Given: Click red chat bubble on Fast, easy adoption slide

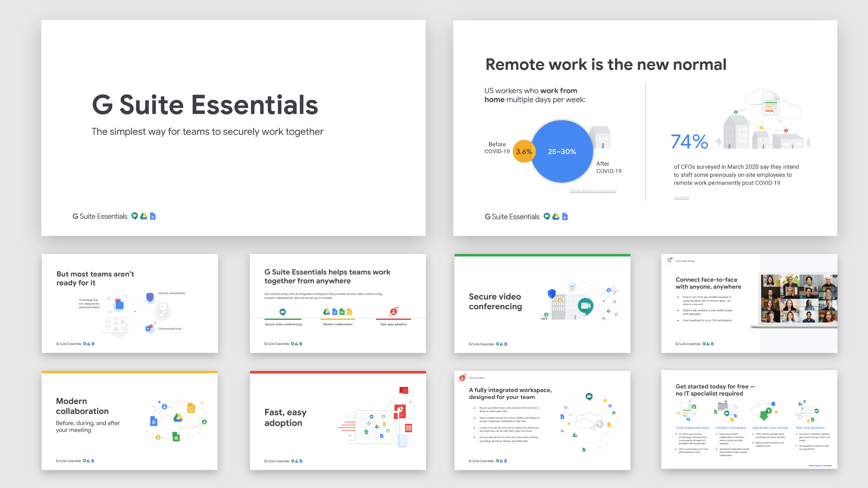Looking at the screenshot, I should (404, 391).
